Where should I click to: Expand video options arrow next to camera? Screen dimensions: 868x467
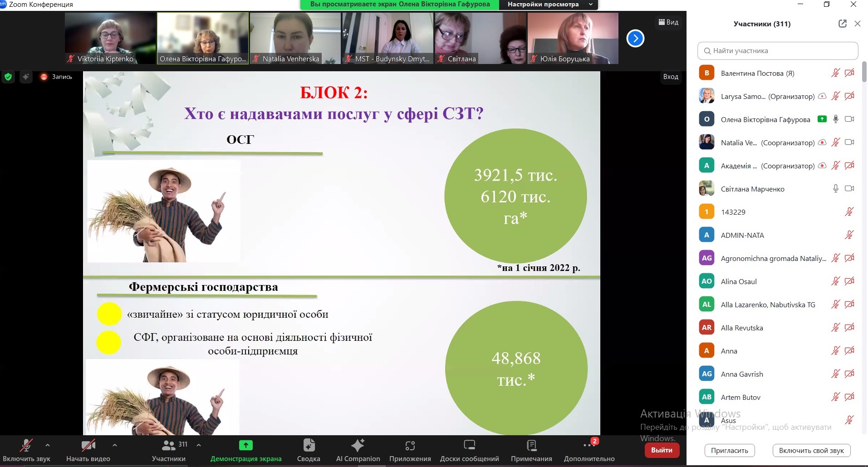tap(115, 445)
